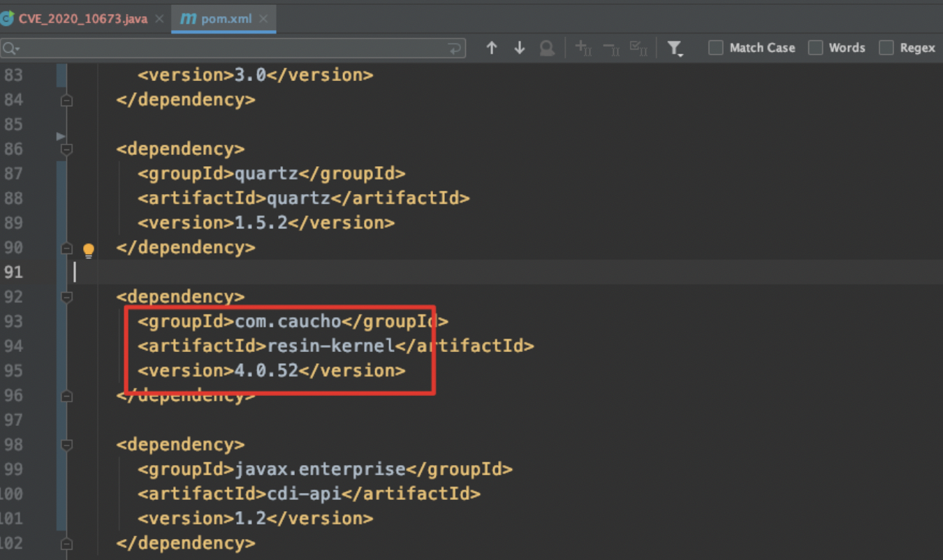Screen dimensions: 943x560
Task: Open search history magnifier dropdown
Action: (10, 48)
